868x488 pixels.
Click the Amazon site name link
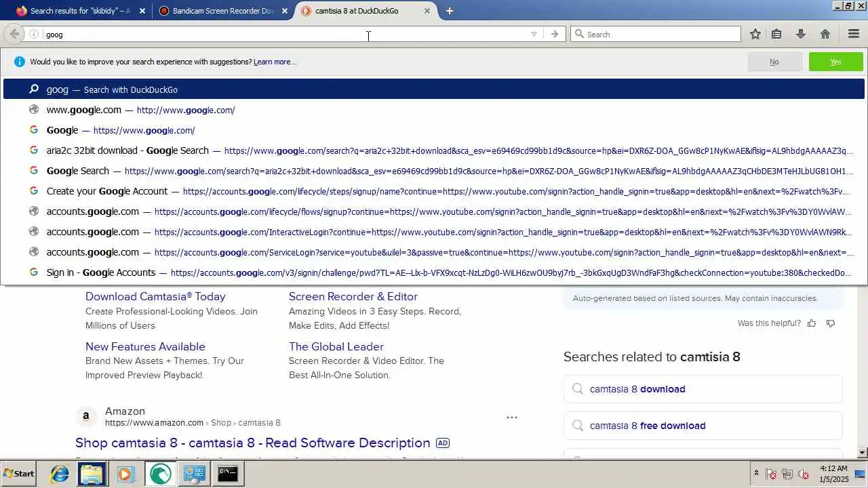pyautogui.click(x=125, y=411)
